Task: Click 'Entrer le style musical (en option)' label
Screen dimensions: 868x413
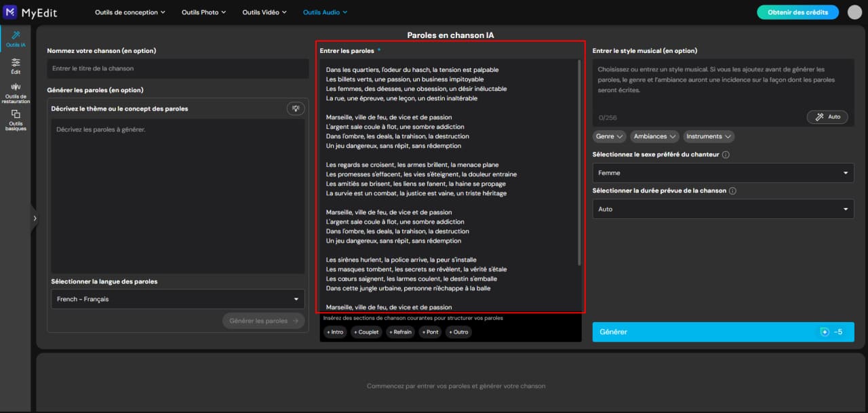Action: (645, 51)
